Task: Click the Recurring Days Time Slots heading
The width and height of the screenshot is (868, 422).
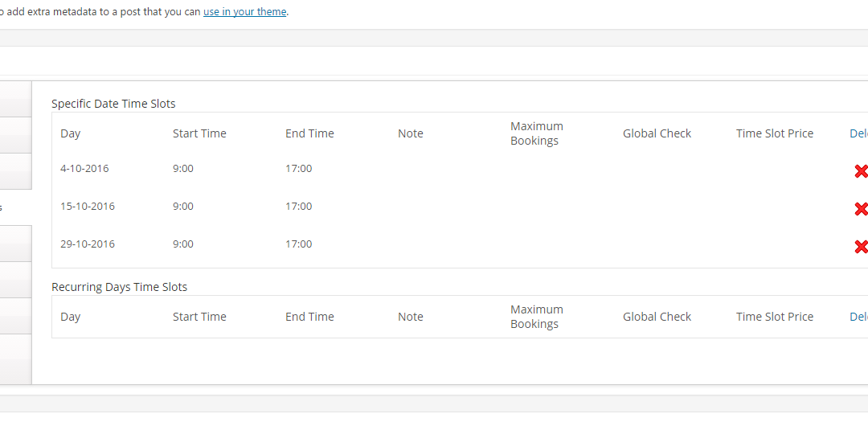Action: click(120, 287)
